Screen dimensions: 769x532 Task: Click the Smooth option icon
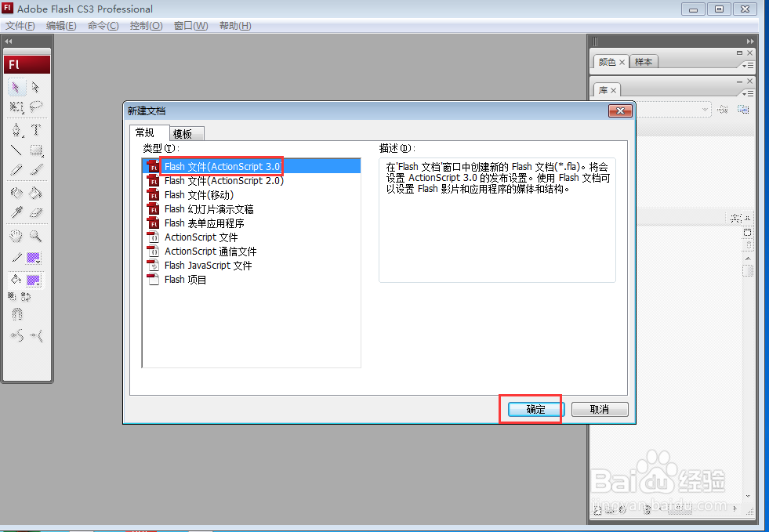(x=16, y=336)
